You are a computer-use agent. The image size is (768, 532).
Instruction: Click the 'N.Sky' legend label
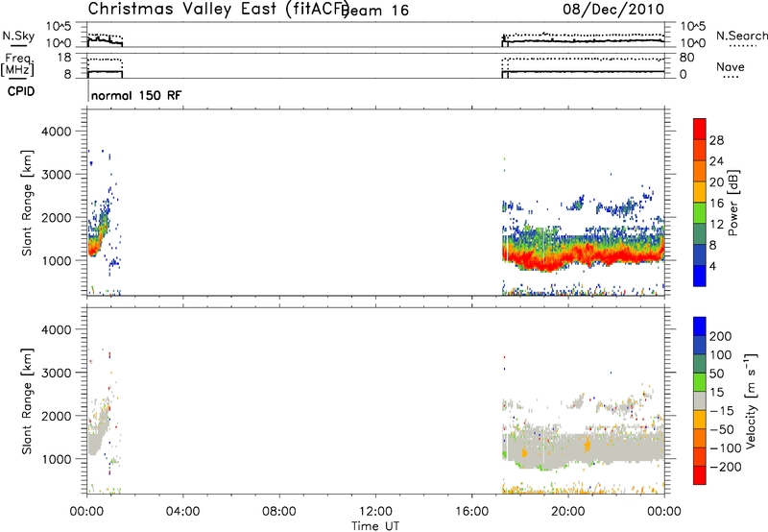[18, 36]
